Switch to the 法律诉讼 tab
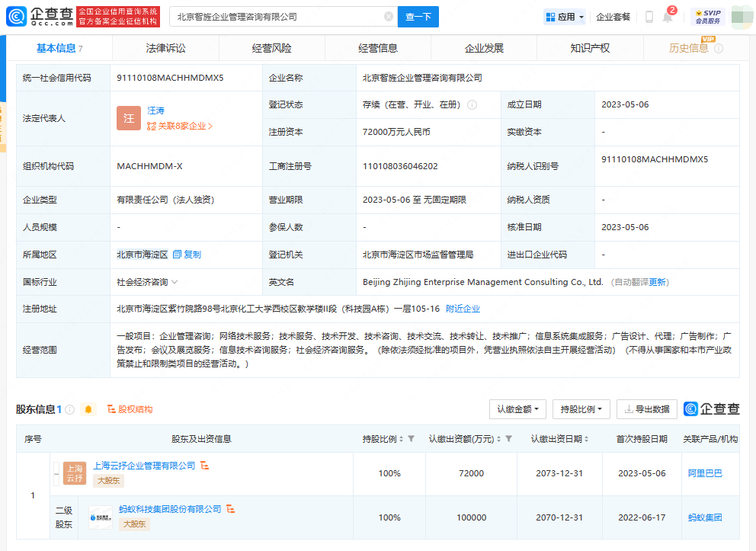The width and height of the screenshot is (756, 551). coord(165,47)
